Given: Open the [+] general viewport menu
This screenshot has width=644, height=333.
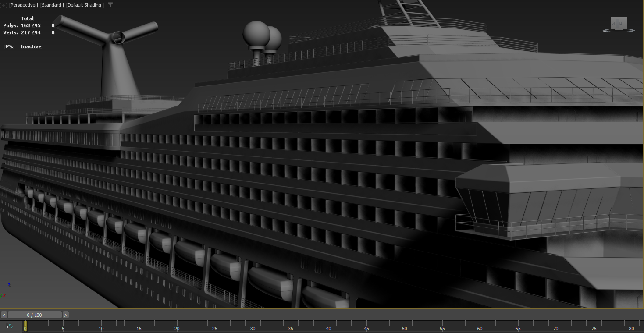Looking at the screenshot, I should pyautogui.click(x=4, y=5).
